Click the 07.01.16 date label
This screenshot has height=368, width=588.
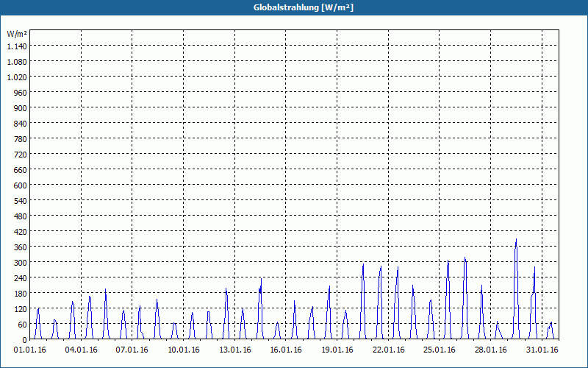[x=132, y=350]
